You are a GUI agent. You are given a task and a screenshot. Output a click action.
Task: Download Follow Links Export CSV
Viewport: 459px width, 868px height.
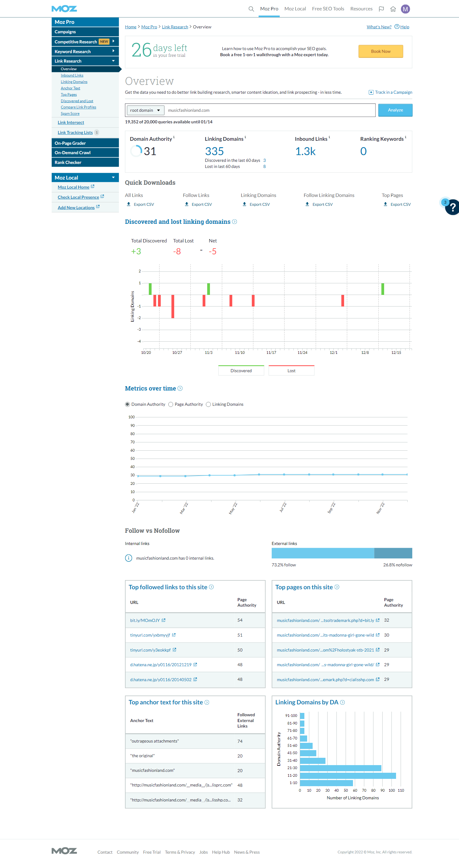click(x=198, y=204)
